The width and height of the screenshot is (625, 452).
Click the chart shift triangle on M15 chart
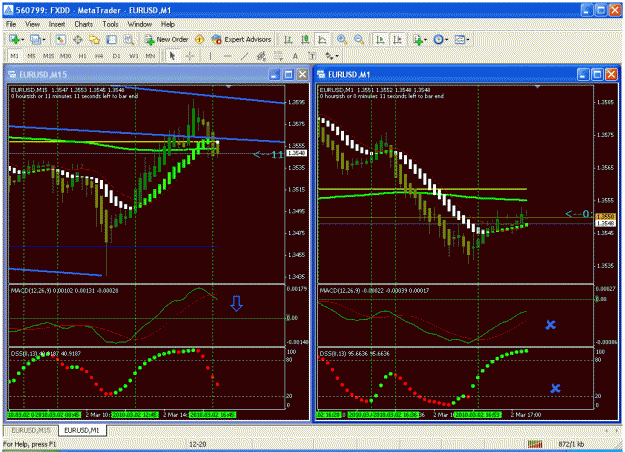click(x=228, y=86)
